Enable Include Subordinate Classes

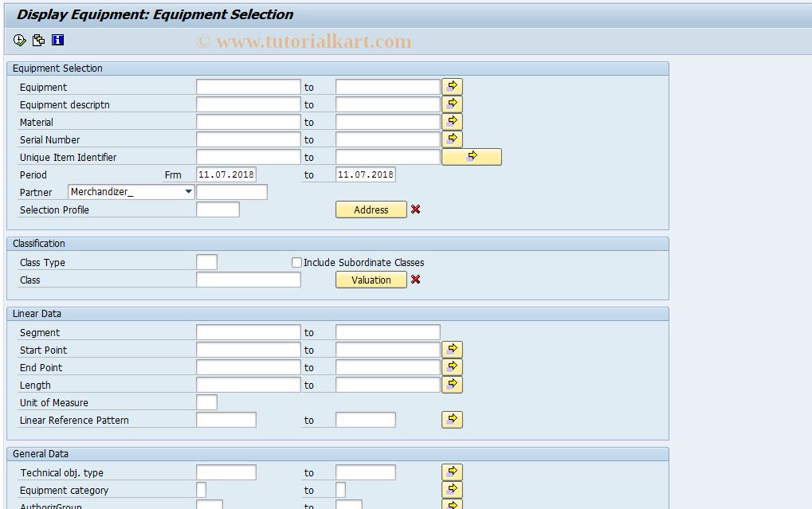click(x=296, y=262)
